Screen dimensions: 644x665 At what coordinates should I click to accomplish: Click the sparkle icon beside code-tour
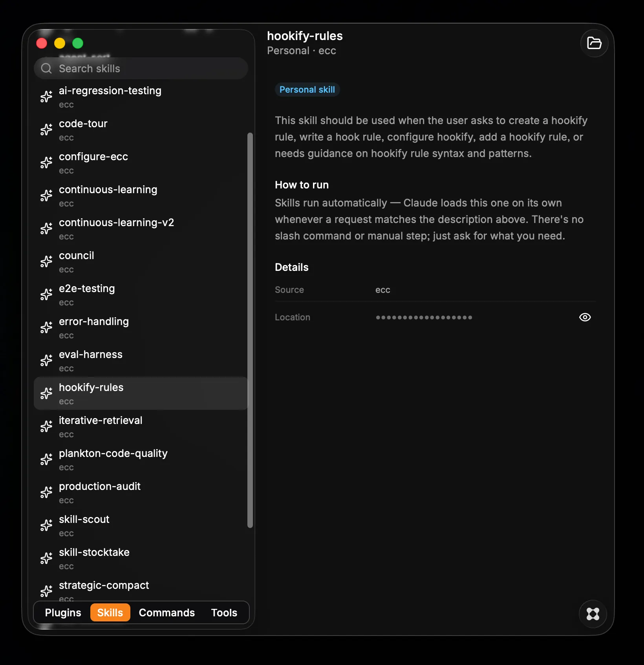[46, 130]
